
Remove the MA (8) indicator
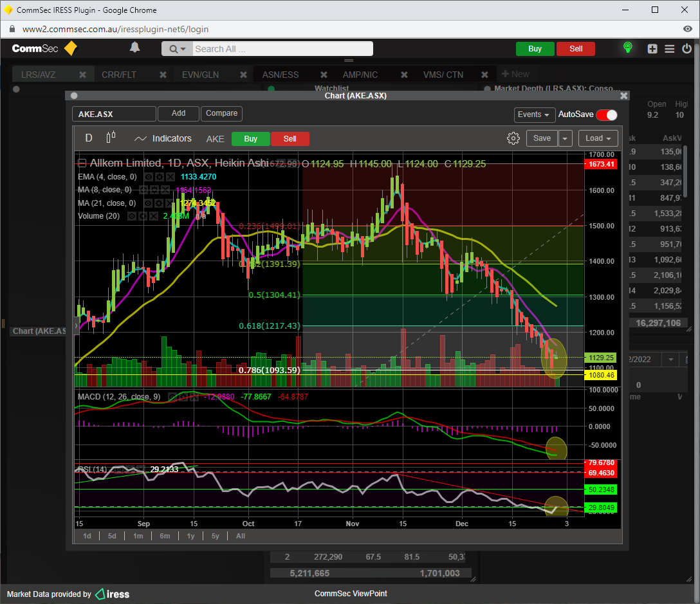(x=165, y=190)
